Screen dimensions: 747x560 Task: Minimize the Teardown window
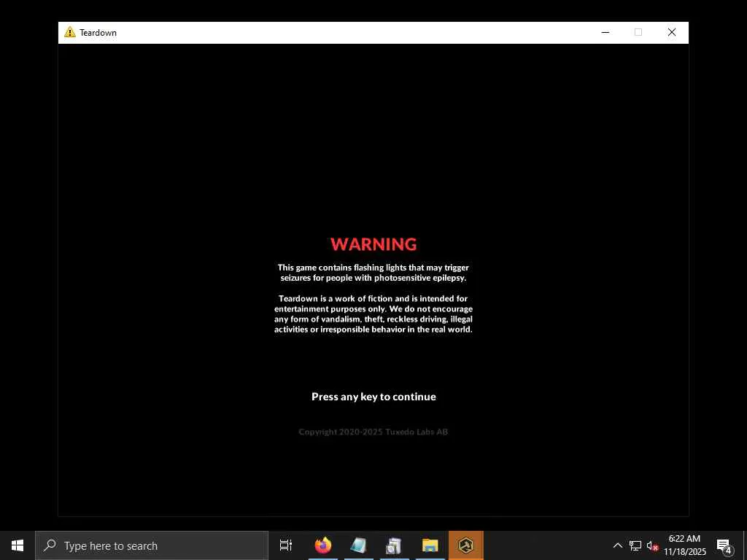[x=605, y=32]
